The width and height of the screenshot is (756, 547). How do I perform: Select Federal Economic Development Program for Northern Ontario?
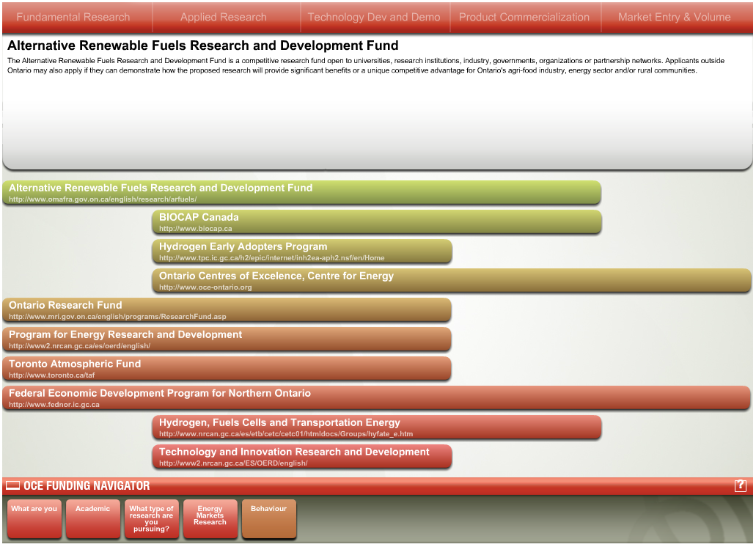(x=377, y=398)
